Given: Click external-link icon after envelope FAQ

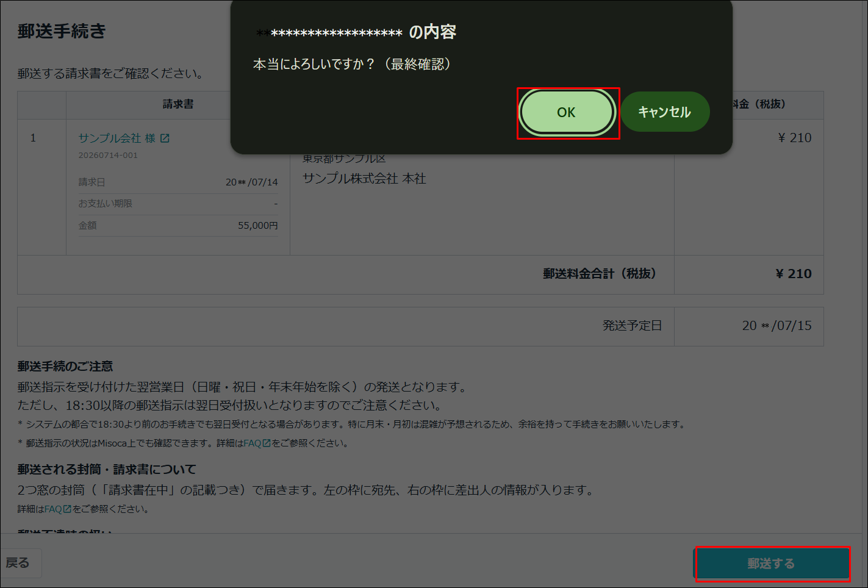Looking at the screenshot, I should click(x=67, y=509).
